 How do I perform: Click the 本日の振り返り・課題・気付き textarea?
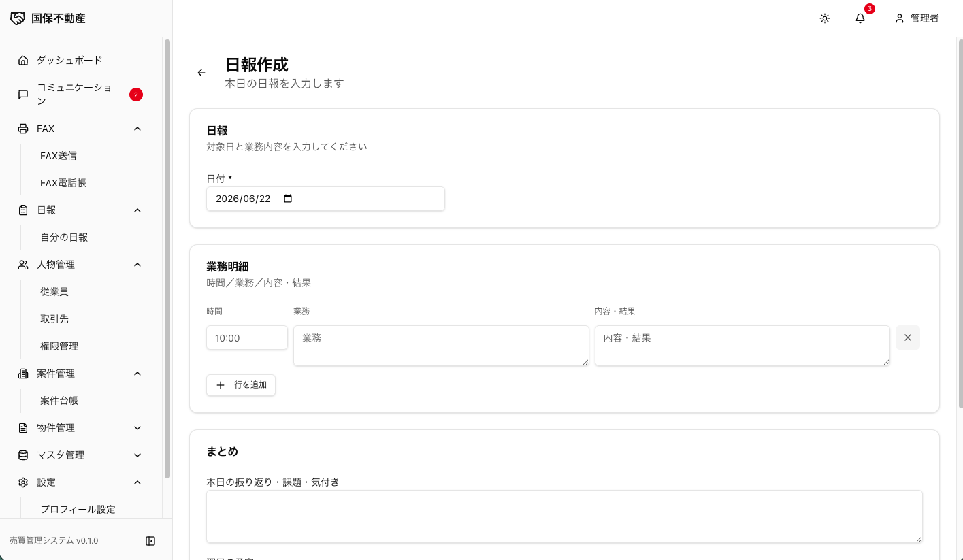coord(564,516)
